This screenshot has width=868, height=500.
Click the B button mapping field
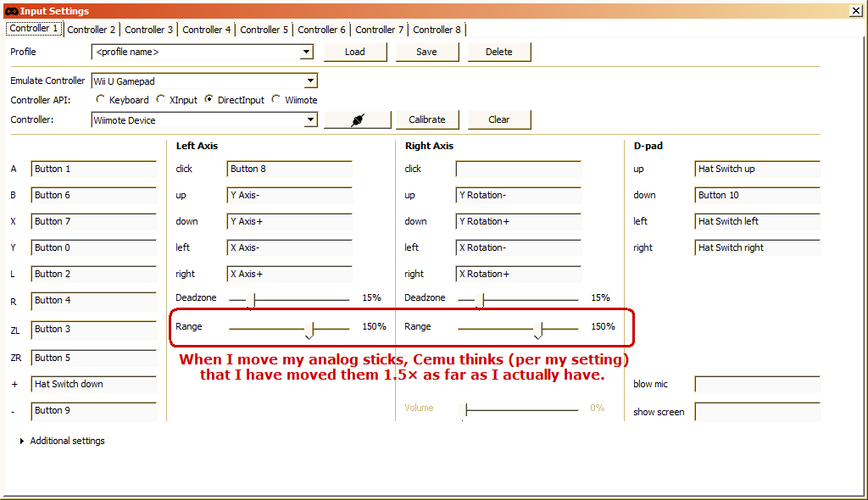[93, 196]
